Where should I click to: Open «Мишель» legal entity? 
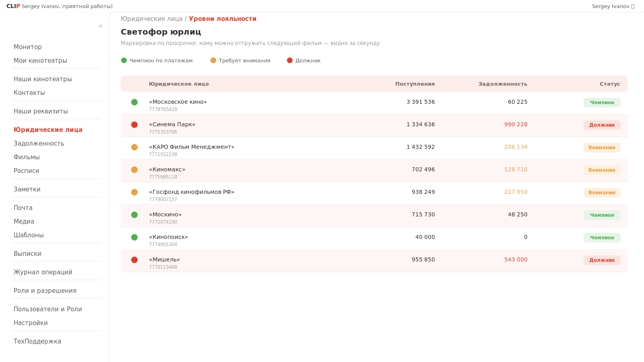pyautogui.click(x=165, y=260)
